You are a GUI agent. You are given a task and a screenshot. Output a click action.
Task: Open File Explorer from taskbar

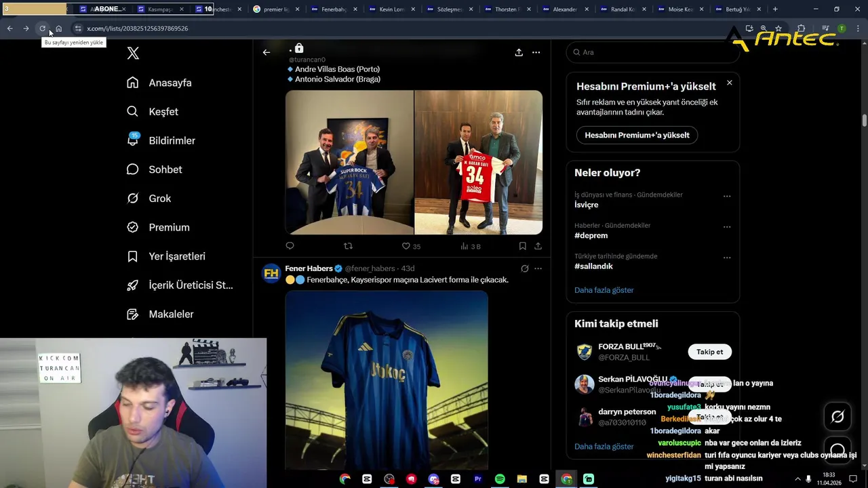(x=522, y=479)
